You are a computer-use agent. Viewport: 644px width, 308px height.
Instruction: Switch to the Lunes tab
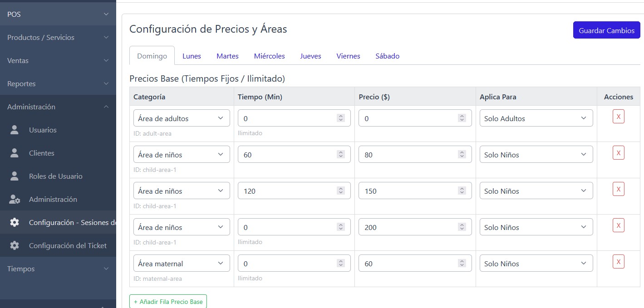[x=192, y=56]
